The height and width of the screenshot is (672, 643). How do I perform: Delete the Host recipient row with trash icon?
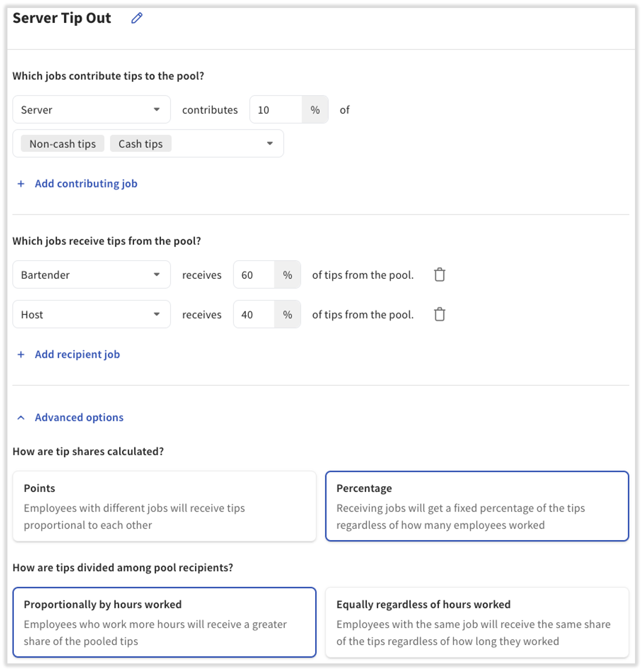coord(440,314)
